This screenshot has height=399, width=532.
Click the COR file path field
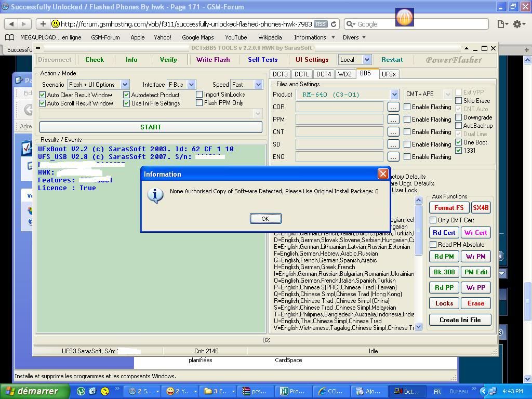click(x=339, y=107)
